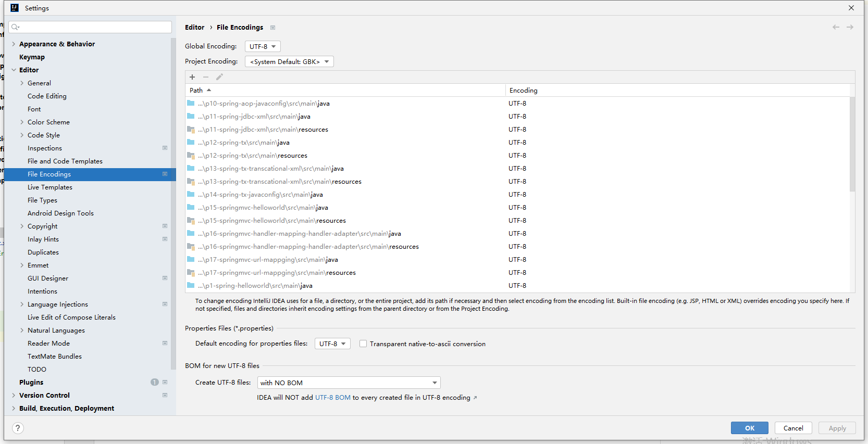Click the resources folder icon for p15-springmvc-helloworld
868x444 pixels.
click(191, 220)
